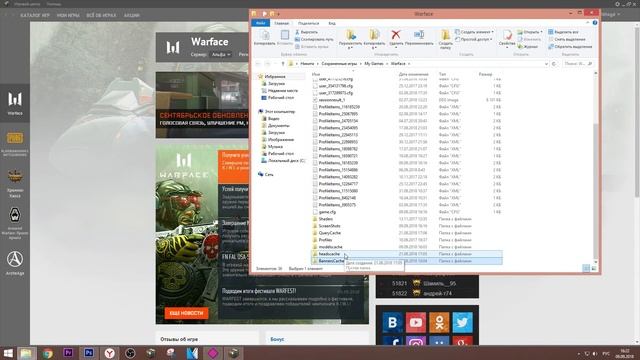Image resolution: width=640 pixels, height=360 pixels.
Task: Switch to View (Вид) ribbon tab
Action: coord(332,23)
